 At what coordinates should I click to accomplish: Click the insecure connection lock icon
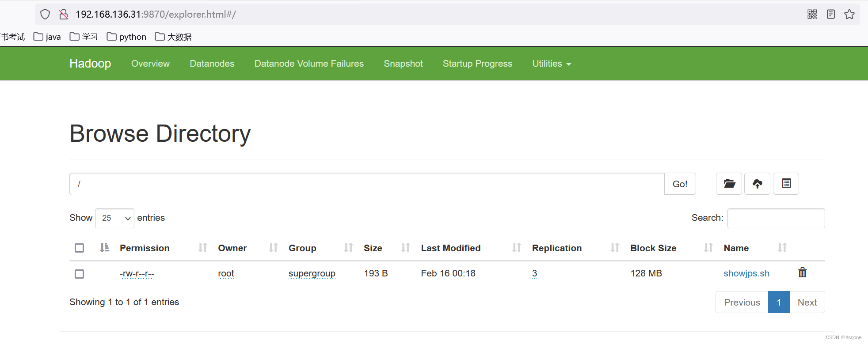pos(64,14)
